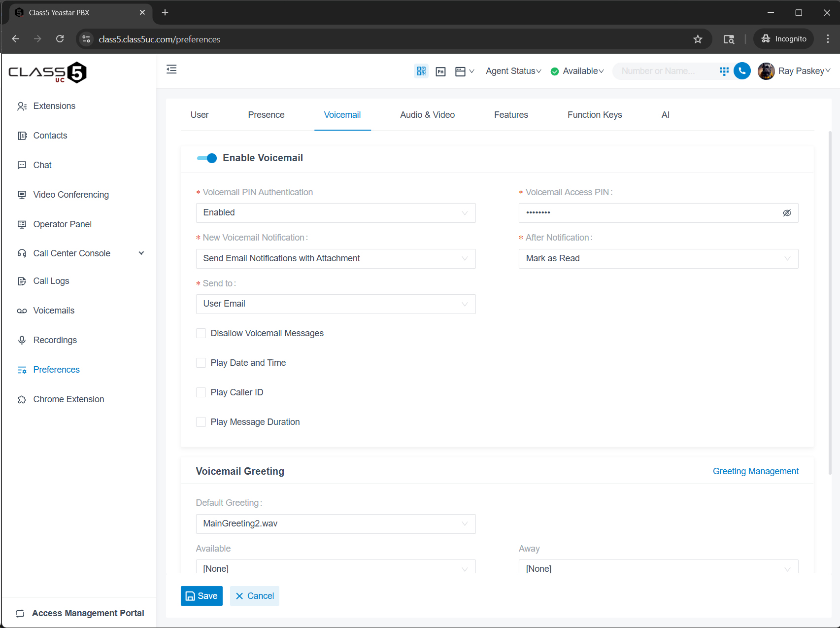
Task: Switch to the Audio & Video tab
Action: tap(427, 115)
